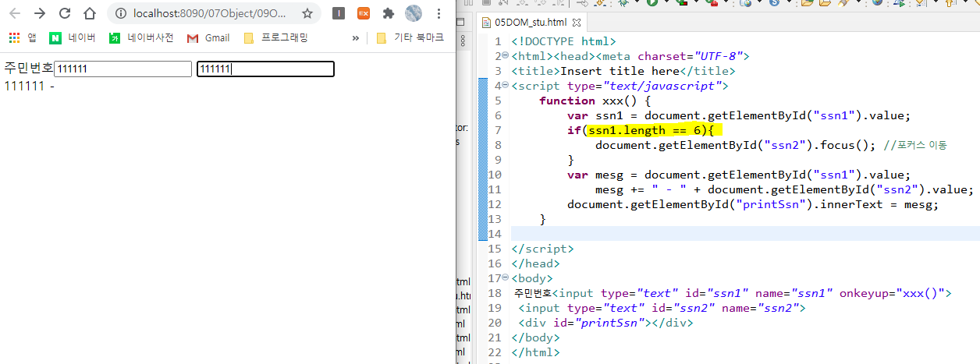
Task: Click '</head>' on line 16
Action: pyautogui.click(x=535, y=263)
